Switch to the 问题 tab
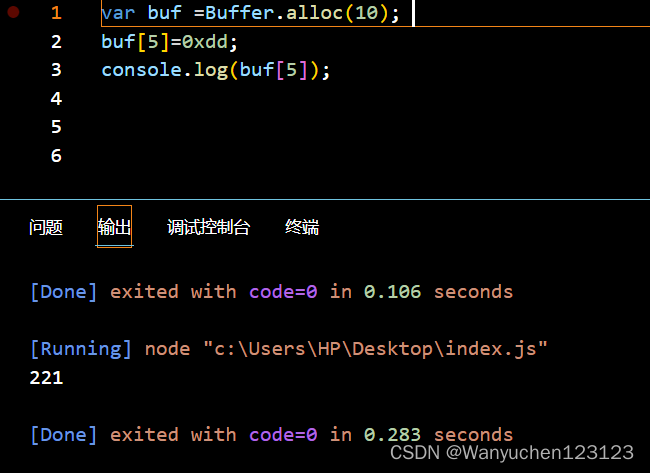The height and width of the screenshot is (473, 650). coord(46,227)
